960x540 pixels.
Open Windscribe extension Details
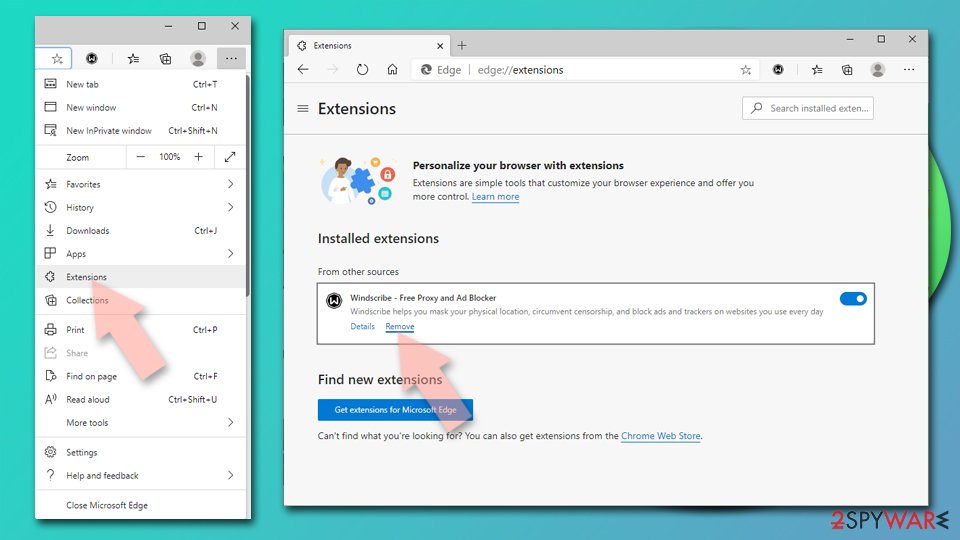pyautogui.click(x=362, y=327)
